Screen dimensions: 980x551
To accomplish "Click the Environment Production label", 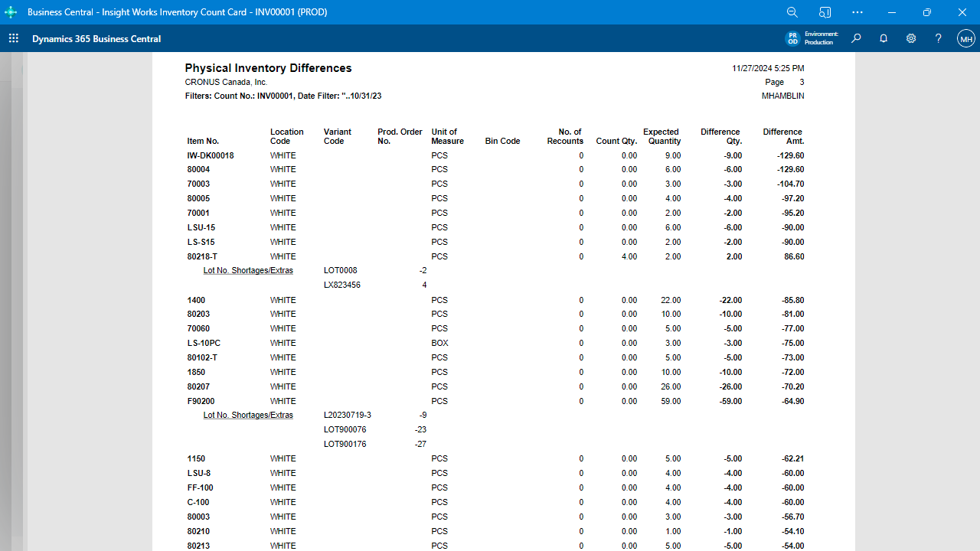I will [822, 37].
